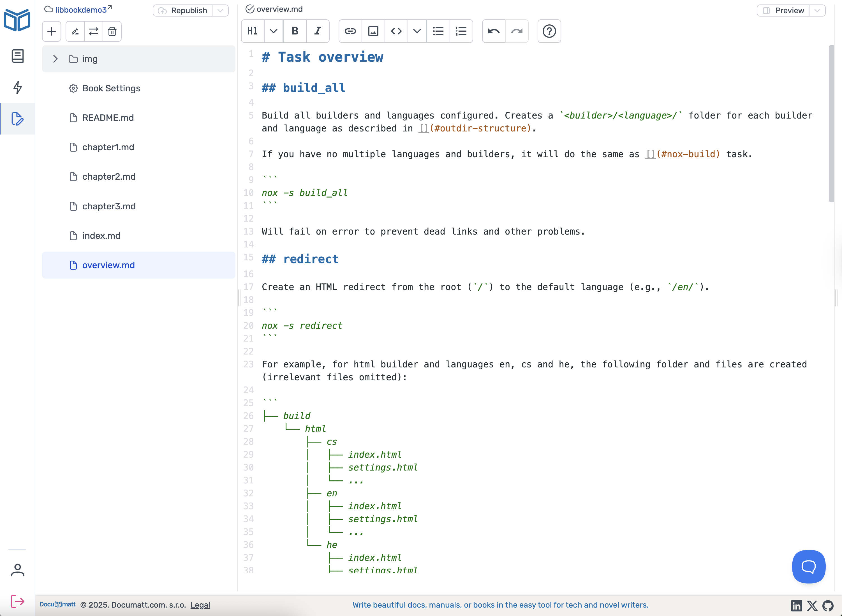Select the Bold formatting icon

point(295,31)
